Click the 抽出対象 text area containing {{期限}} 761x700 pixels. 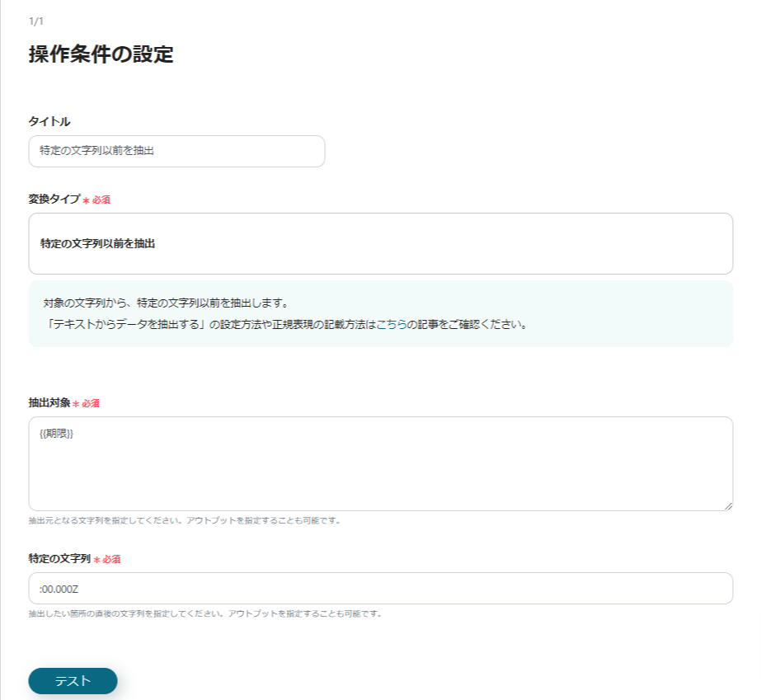click(x=381, y=463)
